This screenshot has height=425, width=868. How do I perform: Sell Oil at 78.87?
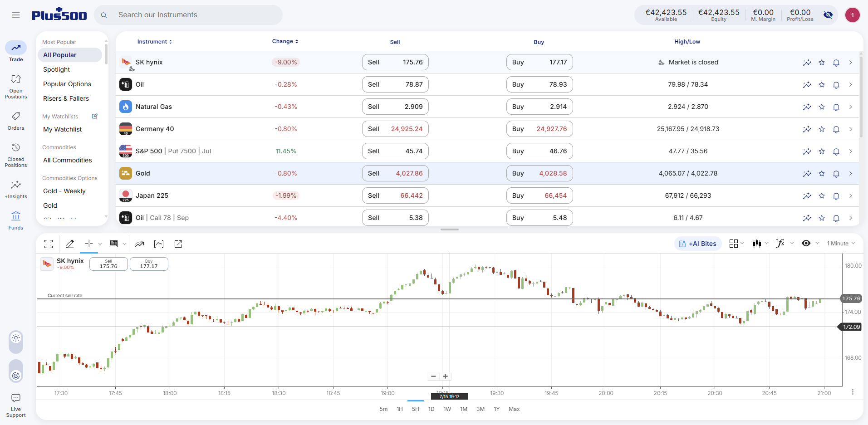[x=395, y=84]
